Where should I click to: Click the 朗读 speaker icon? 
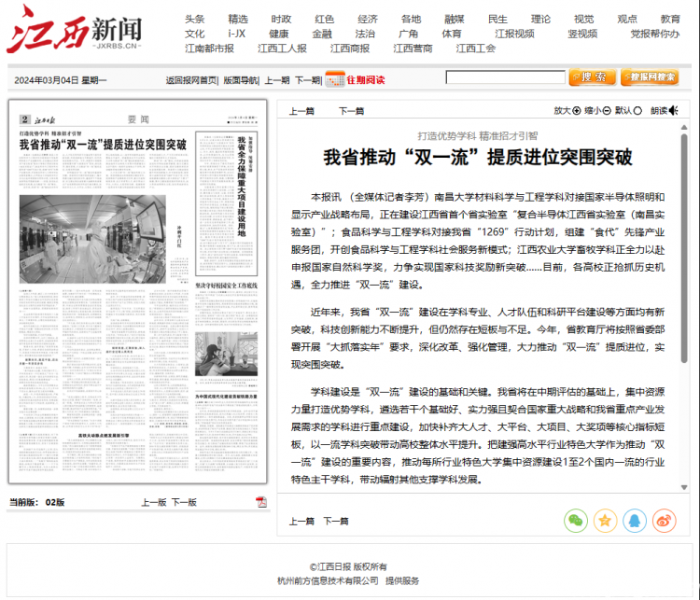pos(674,110)
